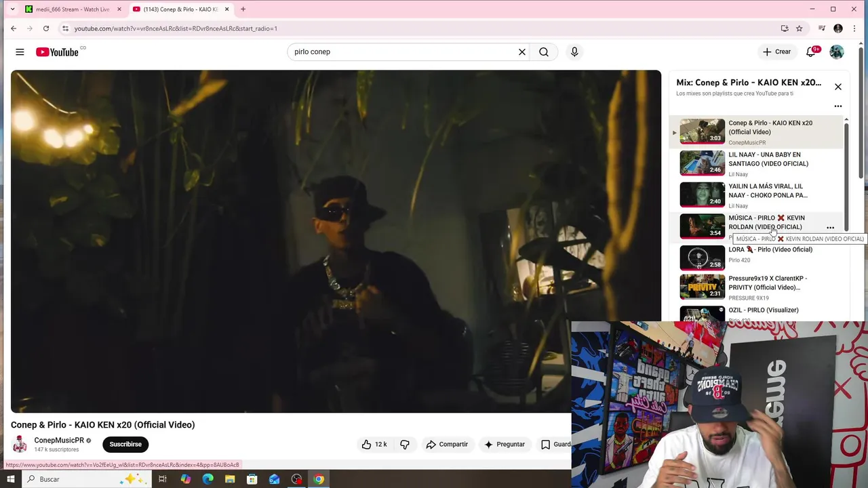Screen dimensions: 868x488
Task: Select OZIL - PIRLO (Visualizer) title
Action: (764, 310)
